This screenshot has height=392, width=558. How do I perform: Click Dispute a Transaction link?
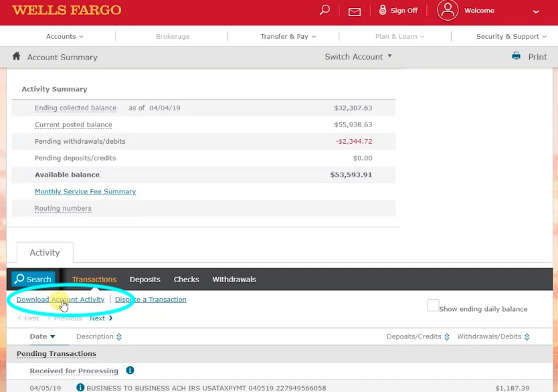pos(151,300)
